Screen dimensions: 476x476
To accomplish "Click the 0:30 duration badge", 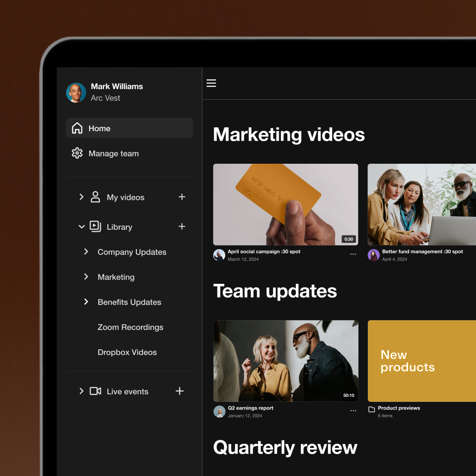I will pyautogui.click(x=349, y=239).
